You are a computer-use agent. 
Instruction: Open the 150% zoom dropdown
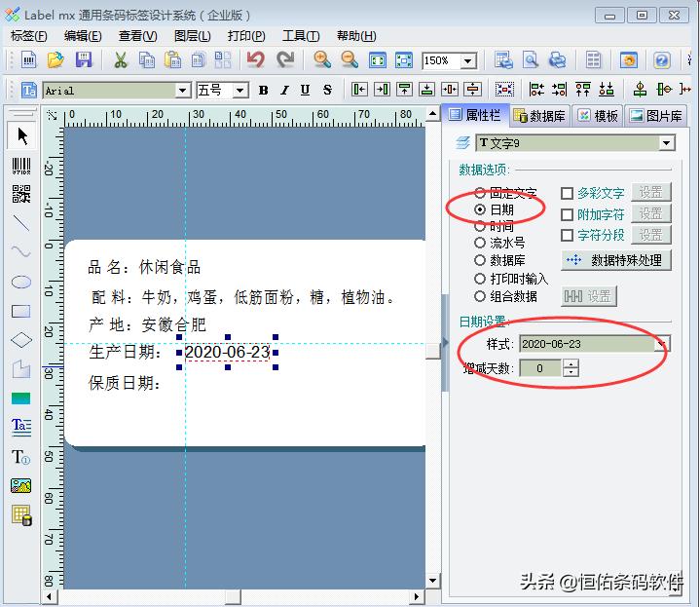pyautogui.click(x=468, y=60)
